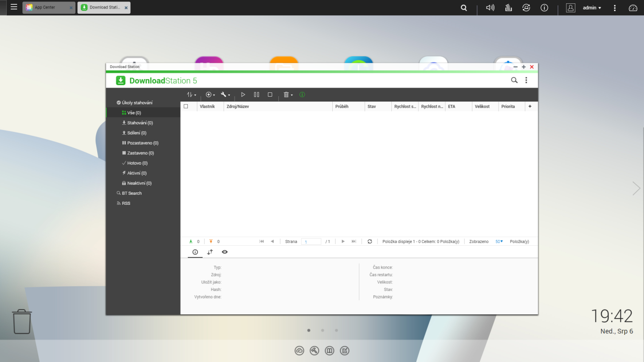Open event notifications info icon in top bar
Image resolution: width=644 pixels, height=362 pixels.
[544, 8]
